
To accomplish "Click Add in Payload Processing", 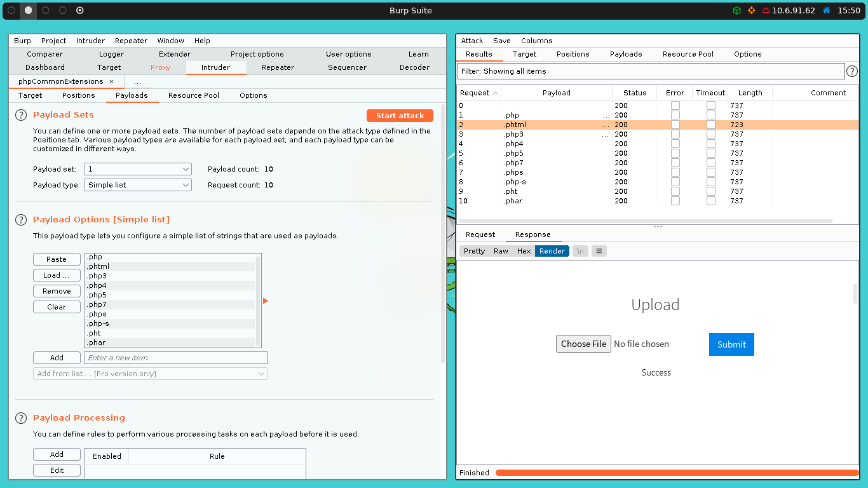I will click(57, 454).
